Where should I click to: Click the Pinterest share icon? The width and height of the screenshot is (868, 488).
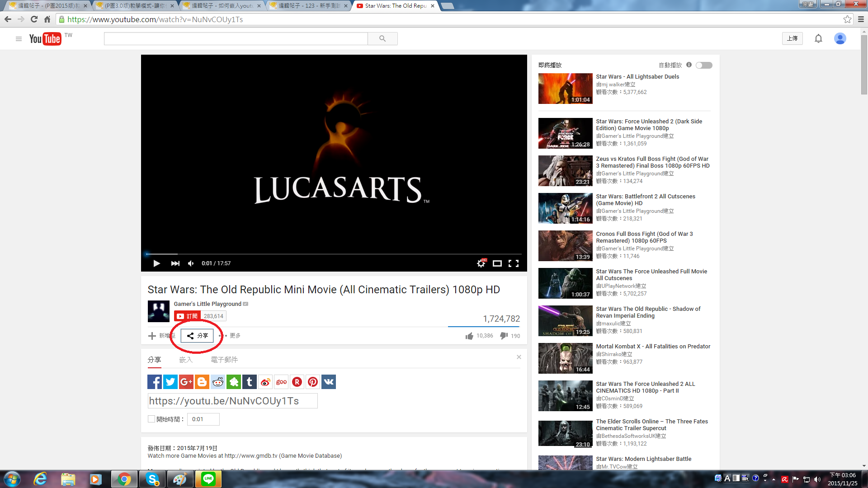(313, 382)
